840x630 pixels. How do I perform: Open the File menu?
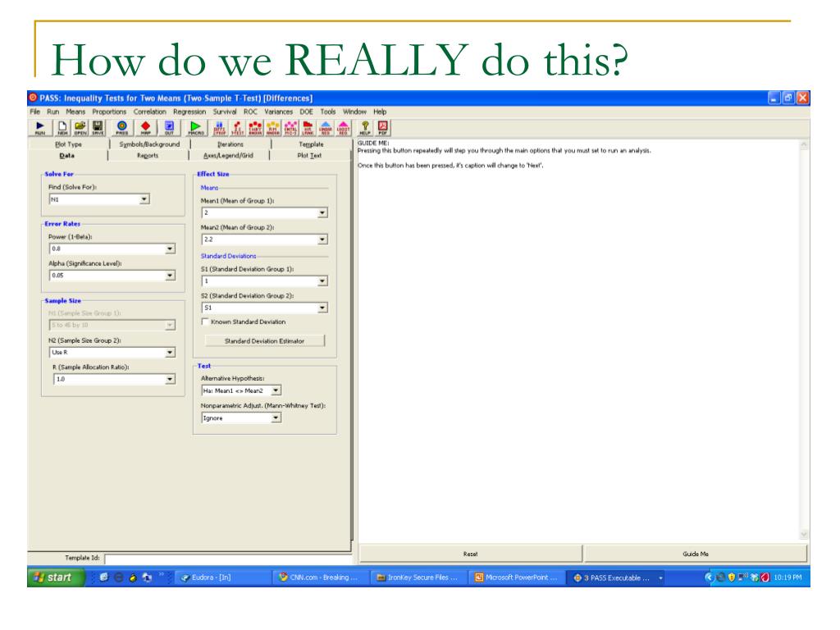coord(34,112)
